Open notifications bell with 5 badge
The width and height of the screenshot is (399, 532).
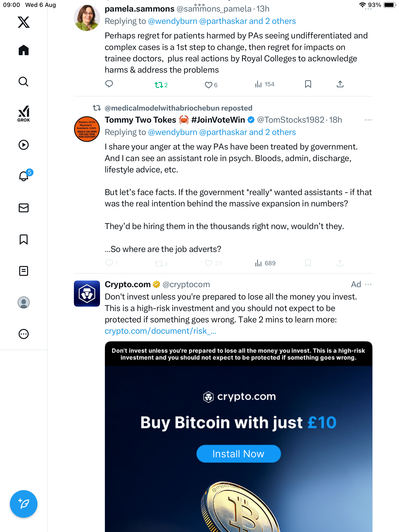tap(24, 176)
